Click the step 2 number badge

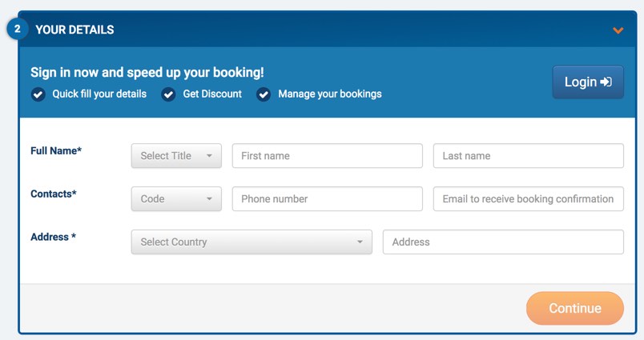click(x=18, y=29)
